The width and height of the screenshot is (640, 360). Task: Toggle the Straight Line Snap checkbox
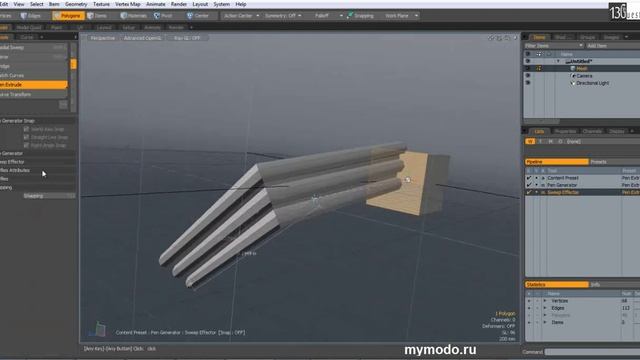point(27,137)
